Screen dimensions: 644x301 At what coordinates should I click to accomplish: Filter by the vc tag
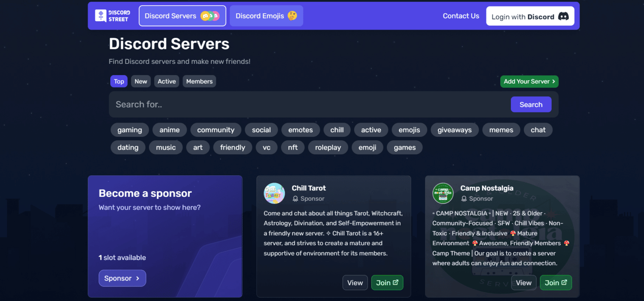(x=267, y=147)
